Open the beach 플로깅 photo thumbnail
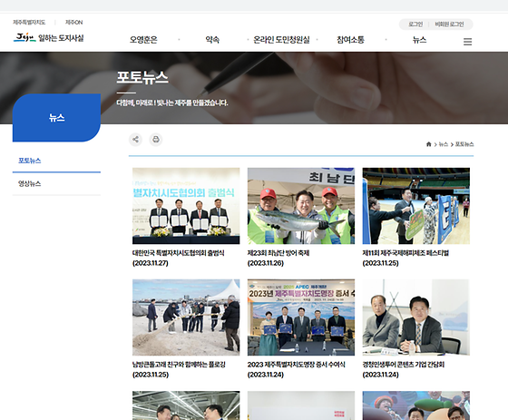 click(x=186, y=317)
